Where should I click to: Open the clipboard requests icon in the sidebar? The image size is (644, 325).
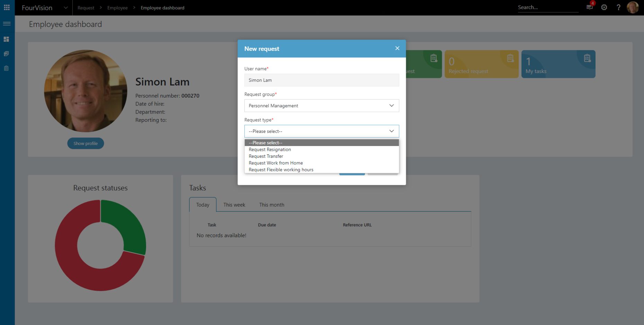tap(7, 68)
